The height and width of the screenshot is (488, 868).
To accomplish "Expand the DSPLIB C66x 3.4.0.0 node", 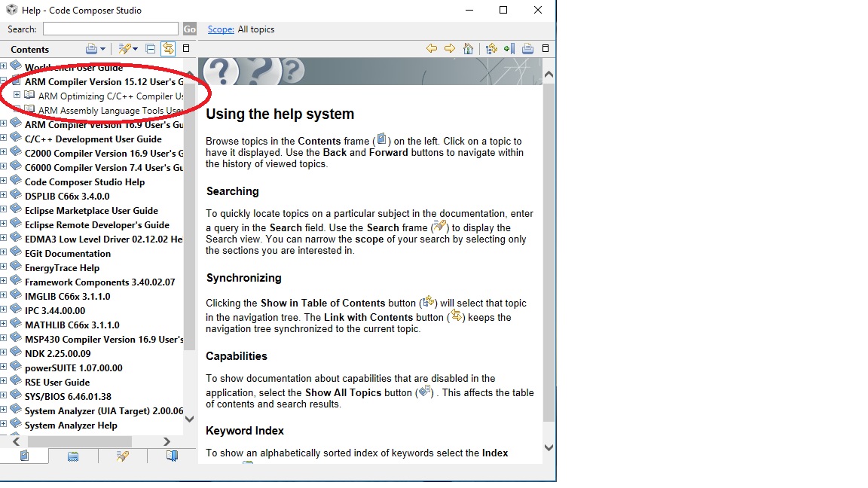I will click(3, 195).
